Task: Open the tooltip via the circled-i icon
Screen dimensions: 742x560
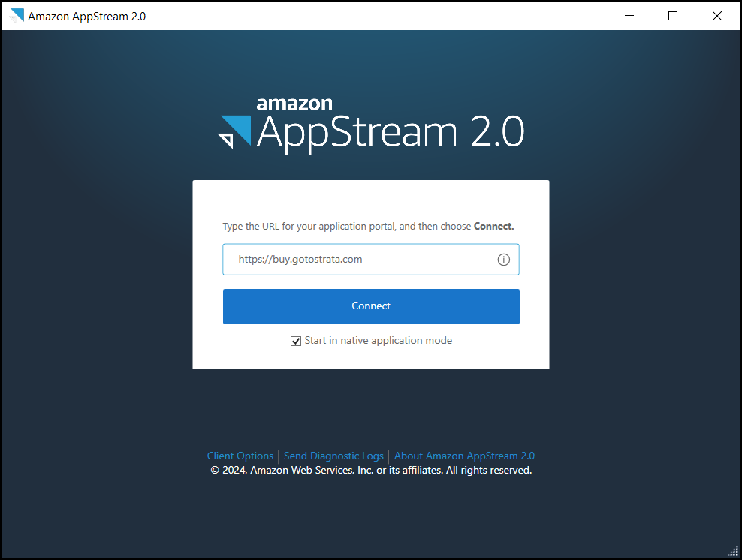Action: pos(504,259)
